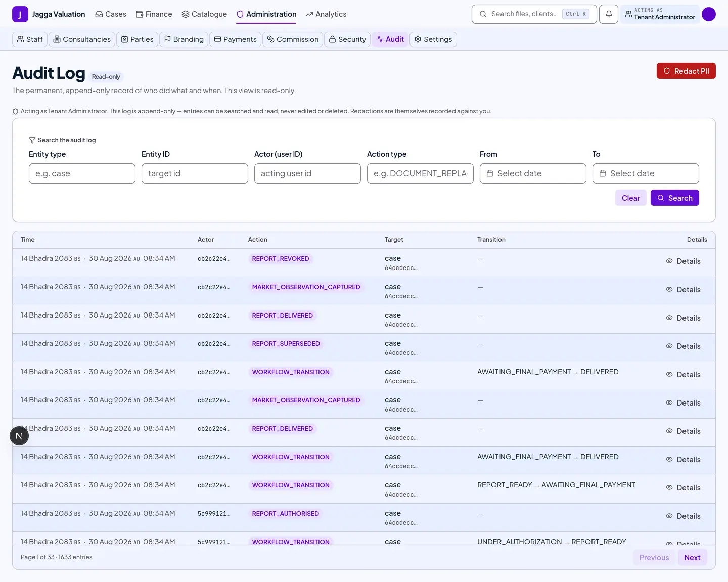Screen dimensions: 728x582
Task: Switch to the Payments tab
Action: [x=235, y=39]
